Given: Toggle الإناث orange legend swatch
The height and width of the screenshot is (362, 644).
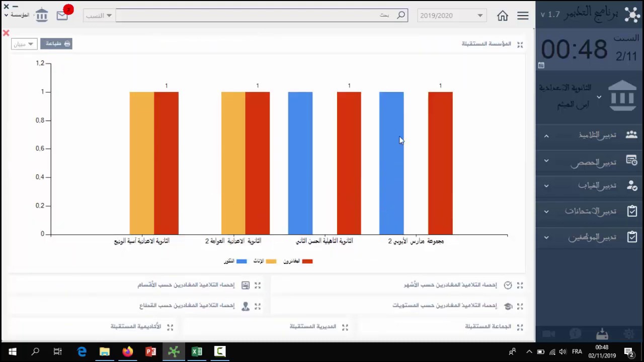Looking at the screenshot, I should click(x=271, y=261).
